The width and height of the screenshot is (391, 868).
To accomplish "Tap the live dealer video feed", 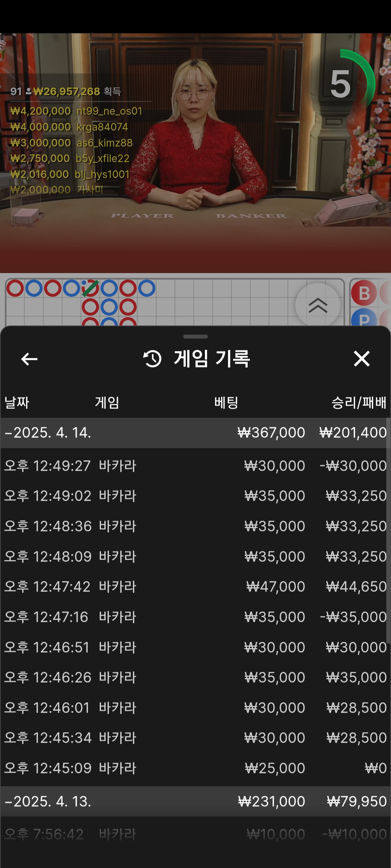I will (x=195, y=153).
